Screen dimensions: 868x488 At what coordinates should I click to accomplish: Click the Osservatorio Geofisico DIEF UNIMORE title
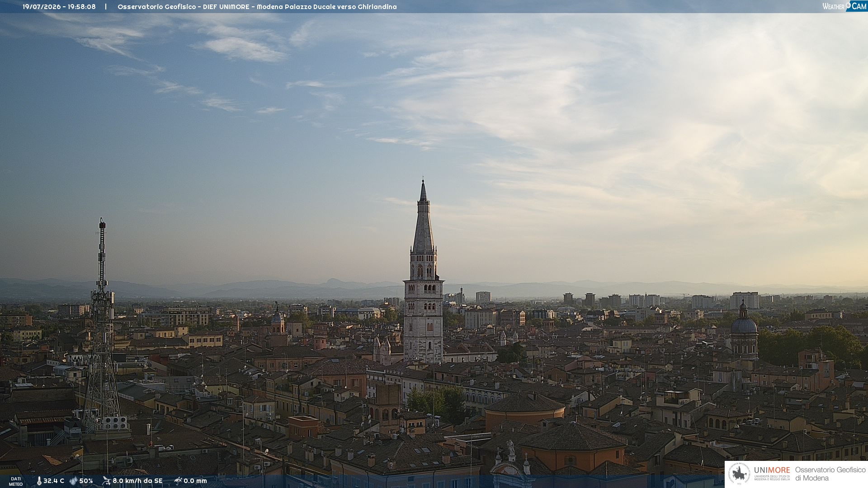point(257,7)
